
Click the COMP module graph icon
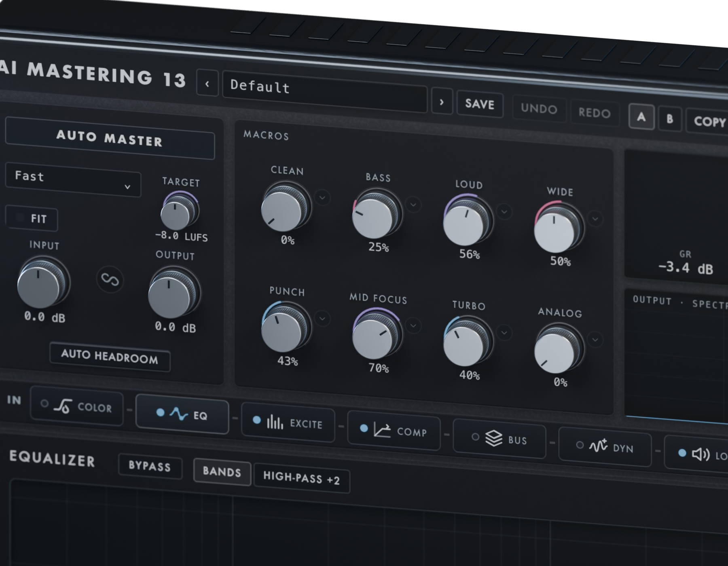[382, 430]
